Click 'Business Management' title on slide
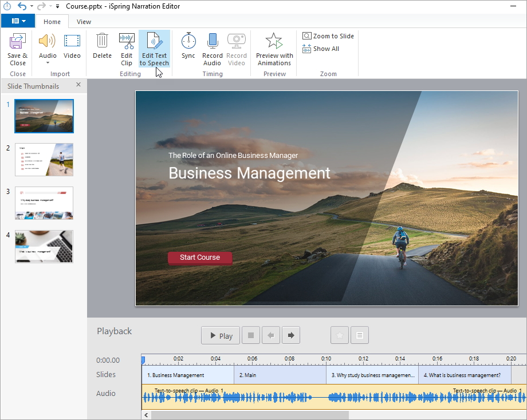This screenshot has width=527, height=420. 249,173
